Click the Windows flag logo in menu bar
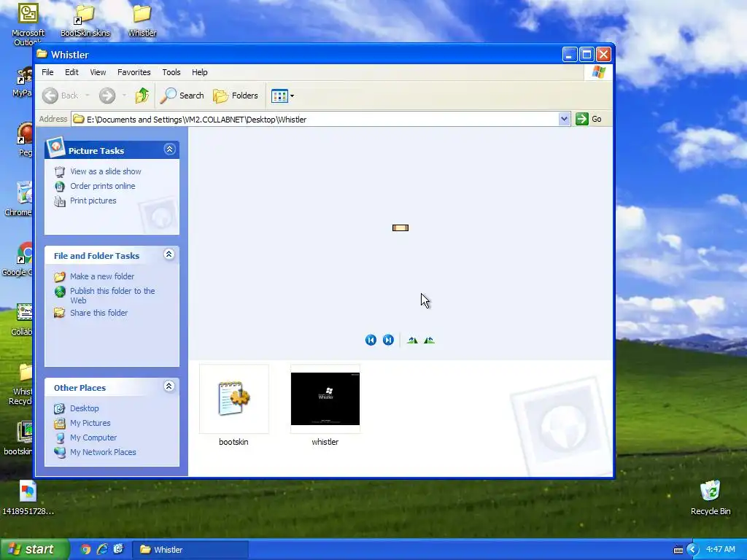The width and height of the screenshot is (747, 560). (x=598, y=72)
